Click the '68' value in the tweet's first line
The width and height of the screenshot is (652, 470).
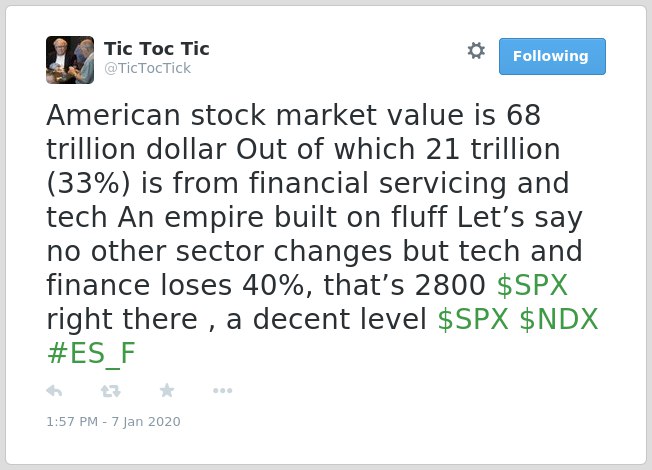pyautogui.click(x=524, y=115)
